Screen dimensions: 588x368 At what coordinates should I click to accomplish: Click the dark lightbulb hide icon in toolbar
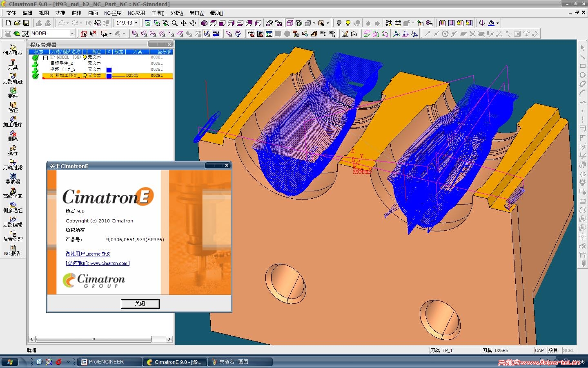pyautogui.click(x=339, y=23)
